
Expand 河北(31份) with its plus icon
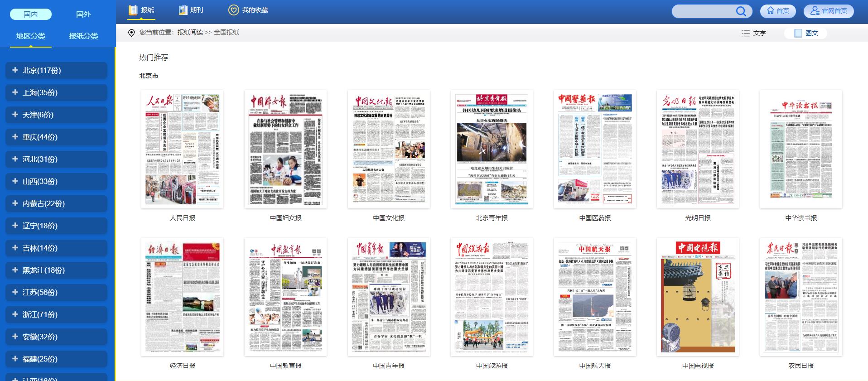[x=15, y=159]
